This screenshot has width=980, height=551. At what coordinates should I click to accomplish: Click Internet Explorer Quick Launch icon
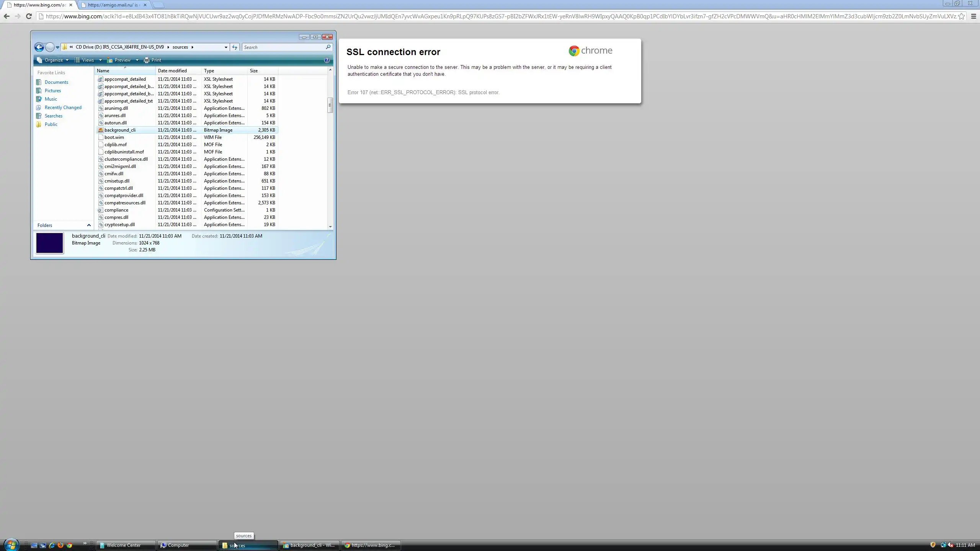(x=52, y=545)
